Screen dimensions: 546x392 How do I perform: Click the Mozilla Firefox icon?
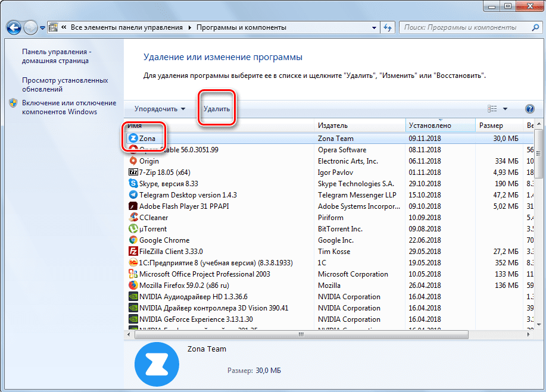[x=133, y=285]
